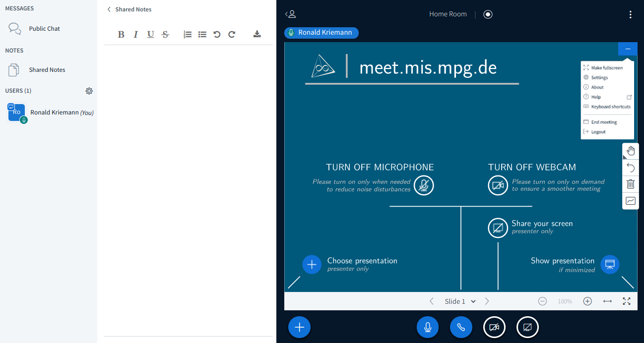Screen dimensions: 644x343
Task: Open Slide 1 selector dropdown
Action: pos(460,301)
